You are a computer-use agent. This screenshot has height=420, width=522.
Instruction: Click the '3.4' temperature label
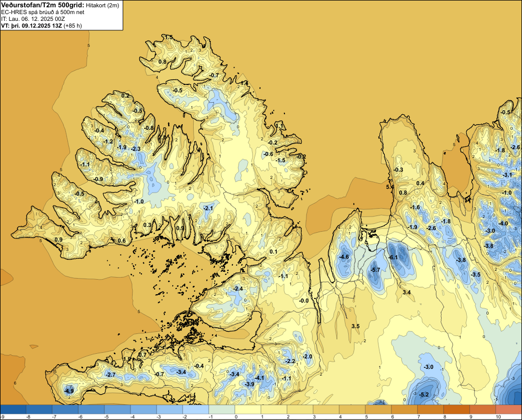tap(407, 292)
